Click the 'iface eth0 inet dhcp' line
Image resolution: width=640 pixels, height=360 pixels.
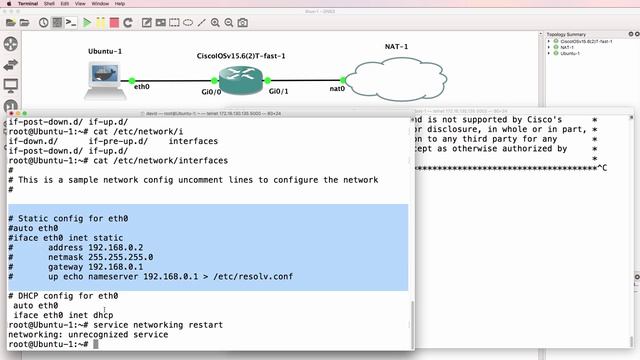coord(63,315)
